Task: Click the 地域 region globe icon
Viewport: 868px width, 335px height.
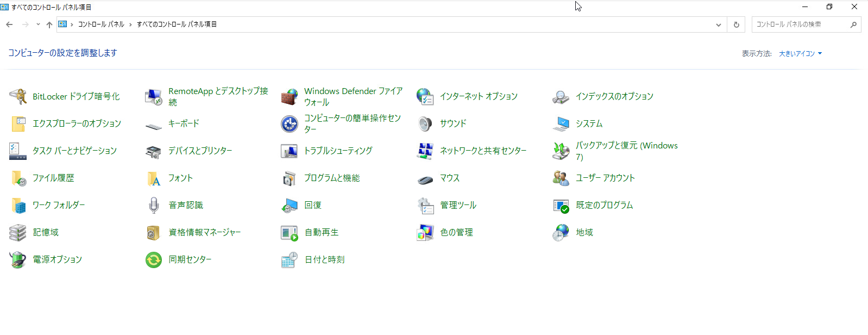Action: click(561, 233)
